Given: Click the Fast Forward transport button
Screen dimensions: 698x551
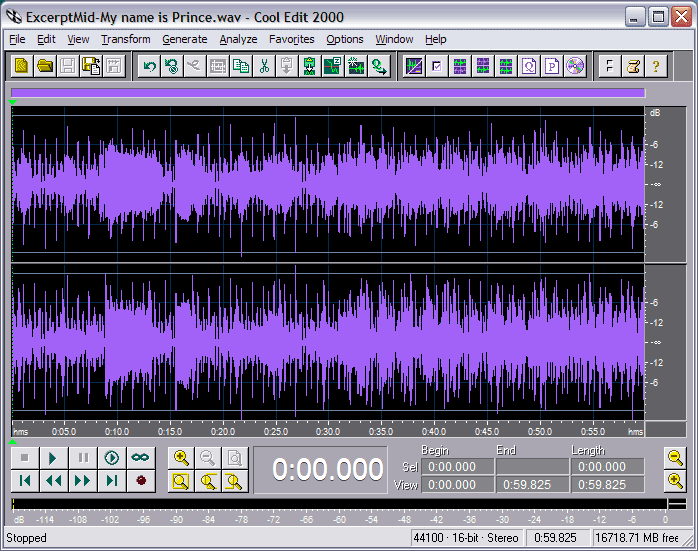Looking at the screenshot, I should pyautogui.click(x=82, y=481).
